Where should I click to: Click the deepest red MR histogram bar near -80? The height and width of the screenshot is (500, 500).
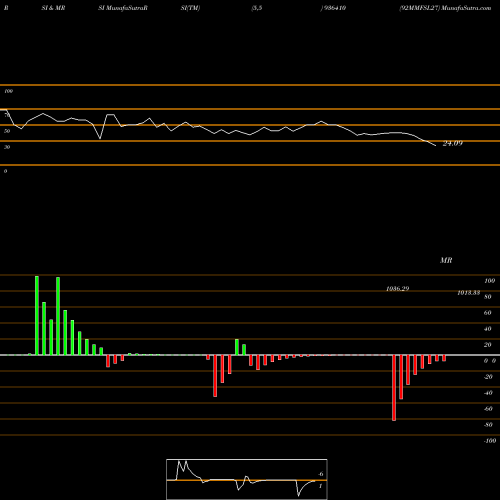point(394,388)
